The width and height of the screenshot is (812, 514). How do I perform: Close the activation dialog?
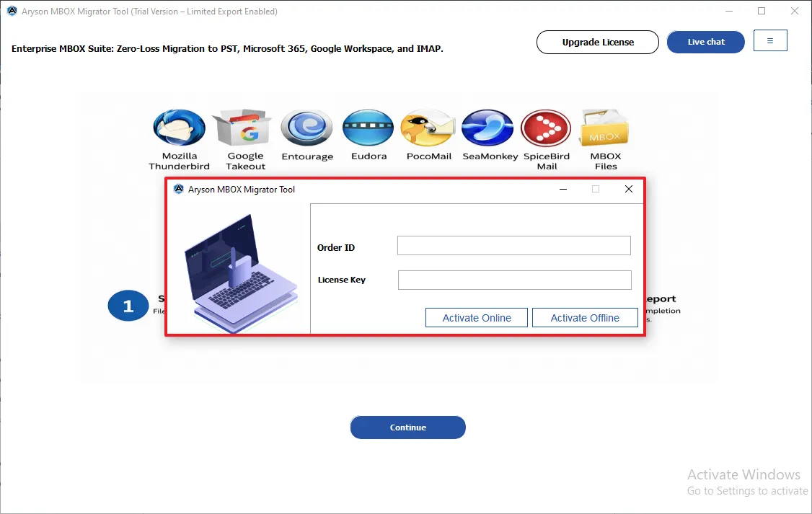pos(629,189)
